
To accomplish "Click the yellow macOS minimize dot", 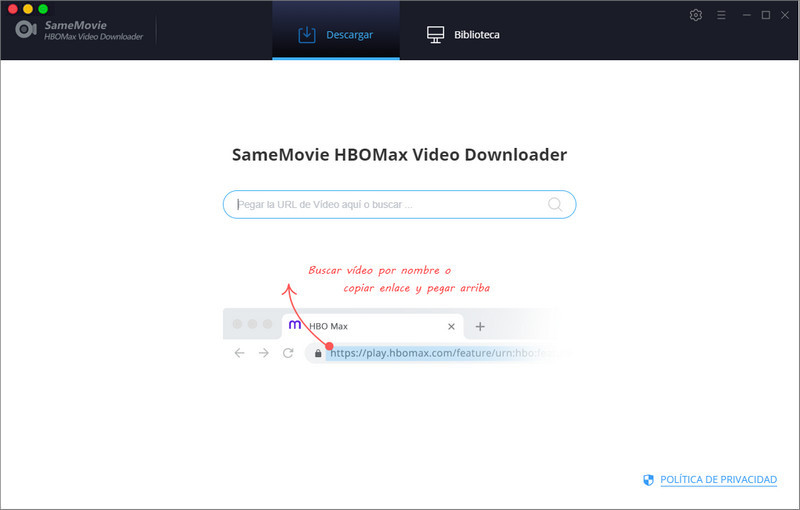I will click(28, 9).
